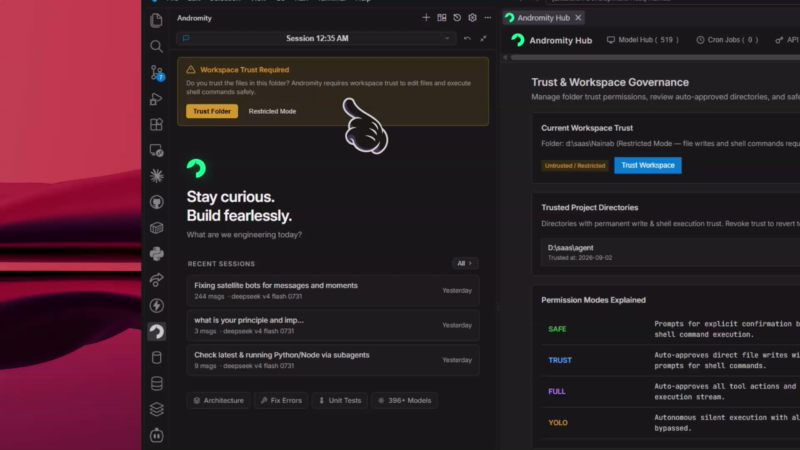The width and height of the screenshot is (800, 450).
Task: Open the API tab in hub navigation
Action: click(787, 40)
